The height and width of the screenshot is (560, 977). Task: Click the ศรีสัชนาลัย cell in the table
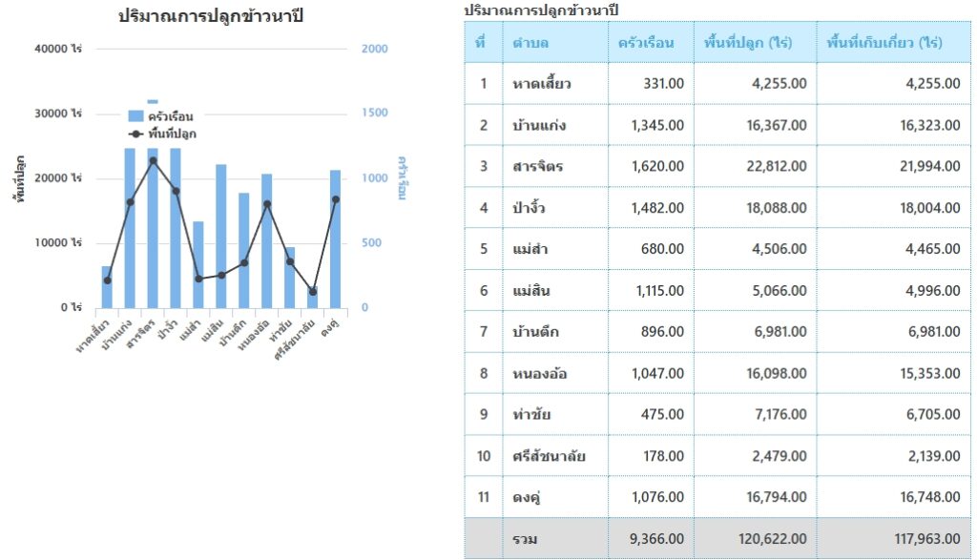pyautogui.click(x=549, y=456)
